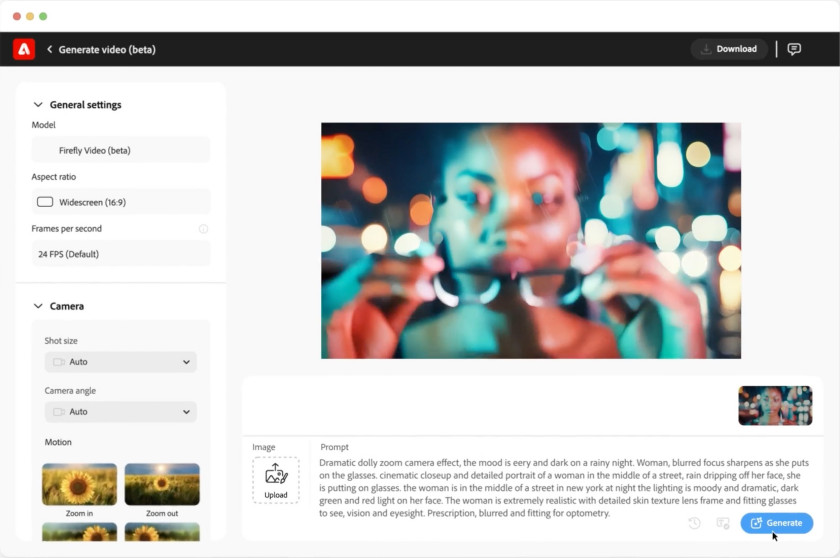Open the Widescreen (16:9) aspect ratio selector
This screenshot has width=840, height=558.
click(121, 202)
